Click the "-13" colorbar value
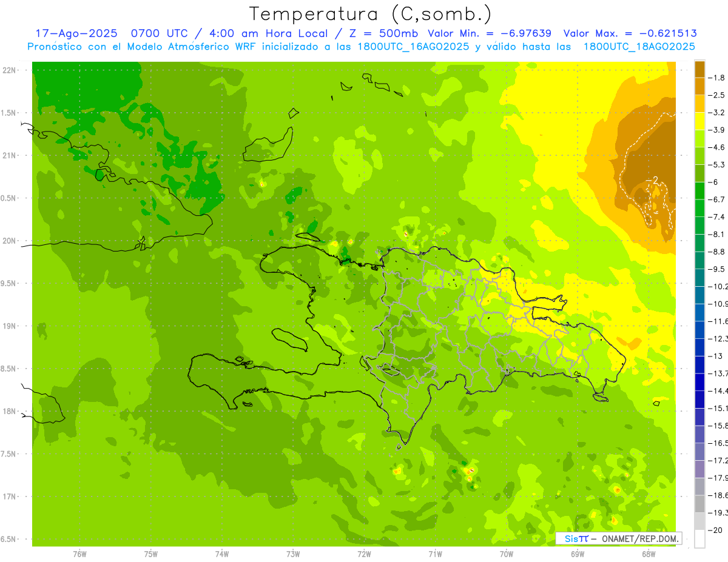Screen dimensions: 728x562 (716, 356)
